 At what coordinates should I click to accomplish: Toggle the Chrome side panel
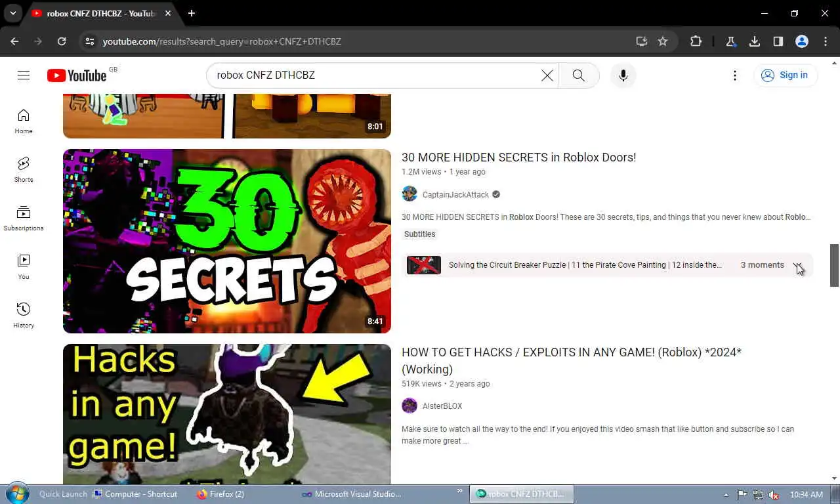point(778,41)
